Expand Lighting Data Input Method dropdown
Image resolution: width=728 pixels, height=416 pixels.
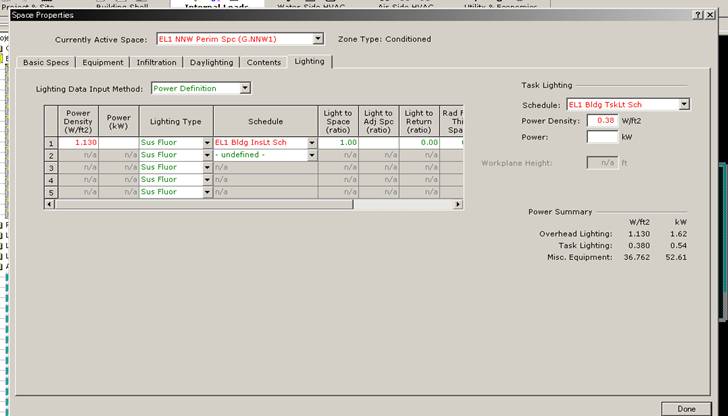click(244, 88)
